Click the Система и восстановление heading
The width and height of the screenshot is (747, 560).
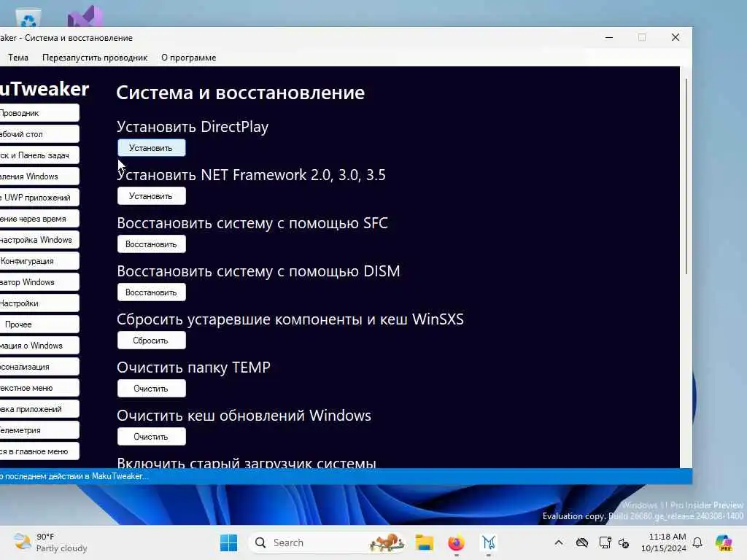coord(240,93)
